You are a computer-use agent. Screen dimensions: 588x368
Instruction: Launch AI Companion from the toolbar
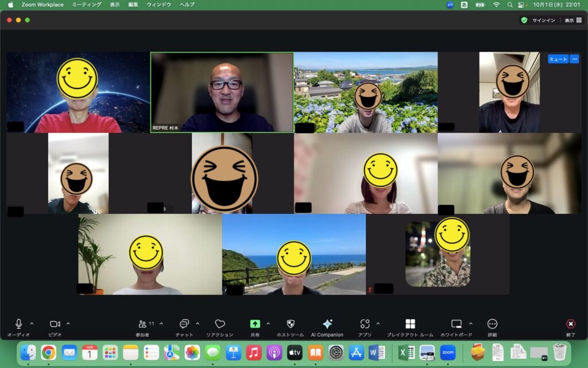(x=327, y=324)
